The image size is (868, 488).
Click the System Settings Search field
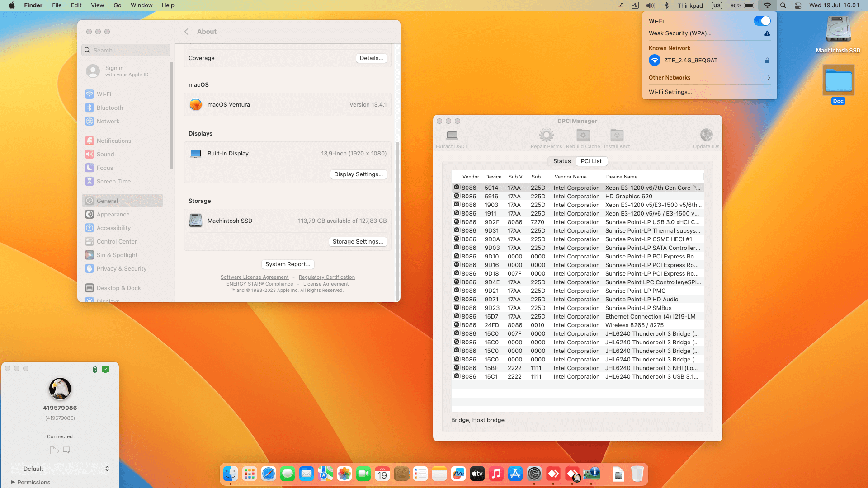(127, 50)
